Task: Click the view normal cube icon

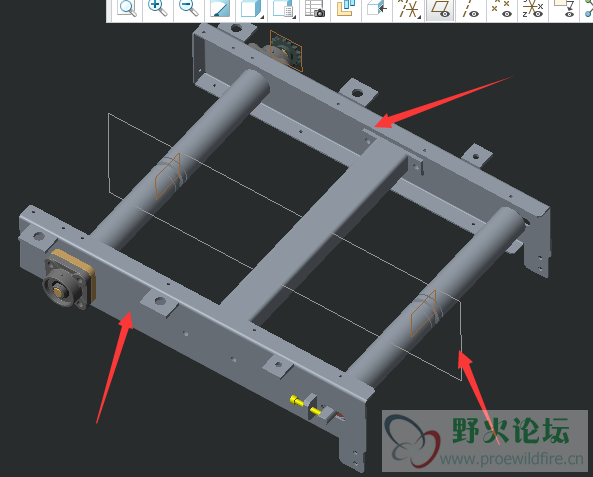Action: click(x=377, y=8)
